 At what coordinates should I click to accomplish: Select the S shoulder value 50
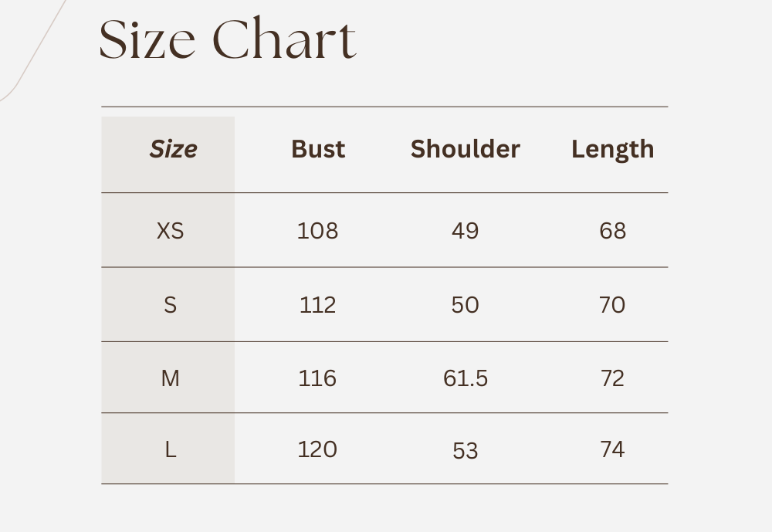click(x=466, y=305)
